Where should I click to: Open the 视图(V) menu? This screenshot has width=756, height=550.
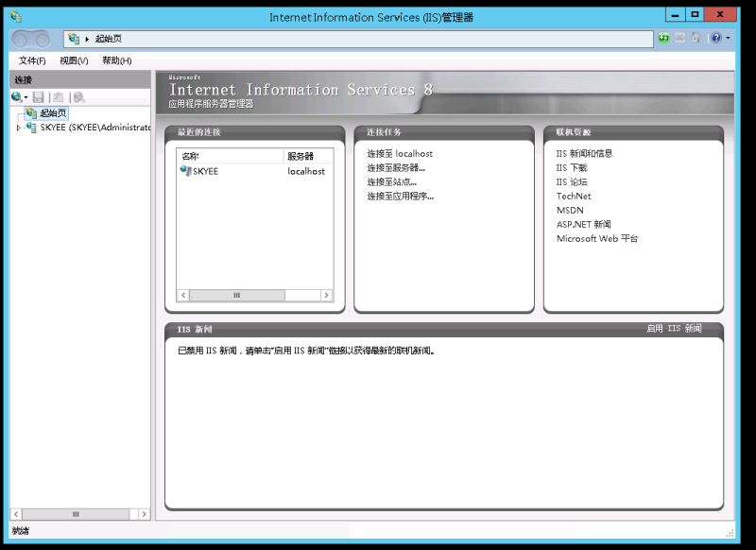pyautogui.click(x=74, y=60)
